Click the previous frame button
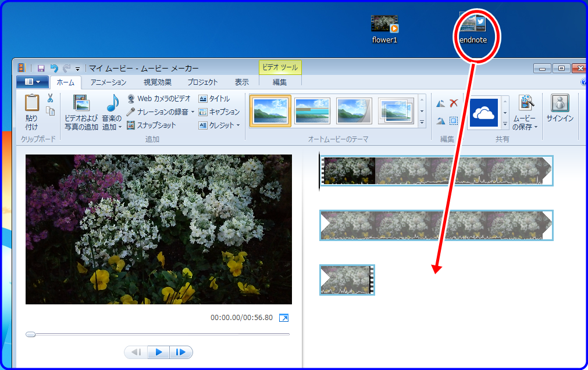The image size is (588, 370). 137,353
